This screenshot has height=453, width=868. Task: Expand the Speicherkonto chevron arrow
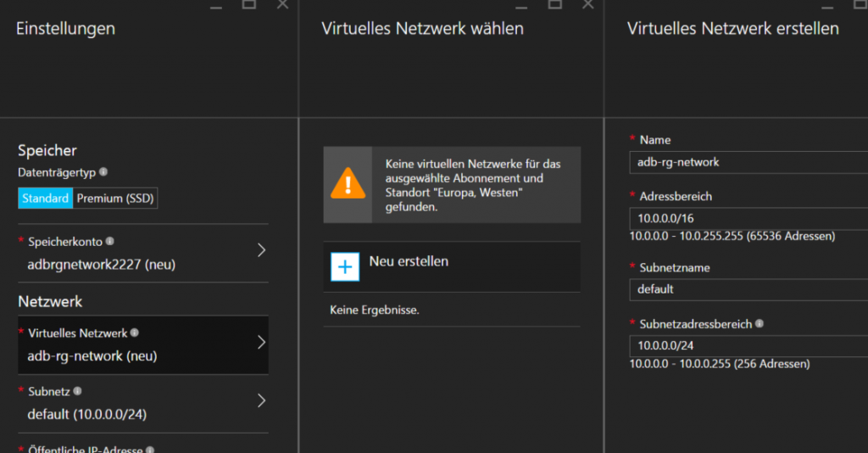[261, 250]
